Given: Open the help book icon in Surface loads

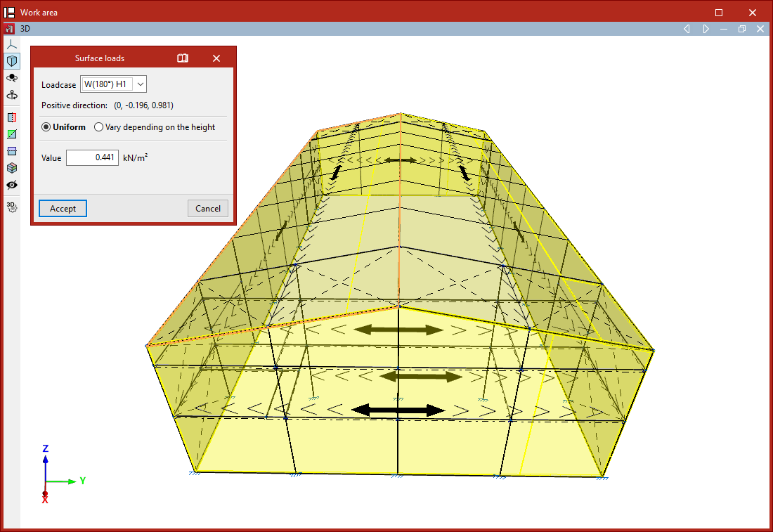Looking at the screenshot, I should tap(183, 58).
